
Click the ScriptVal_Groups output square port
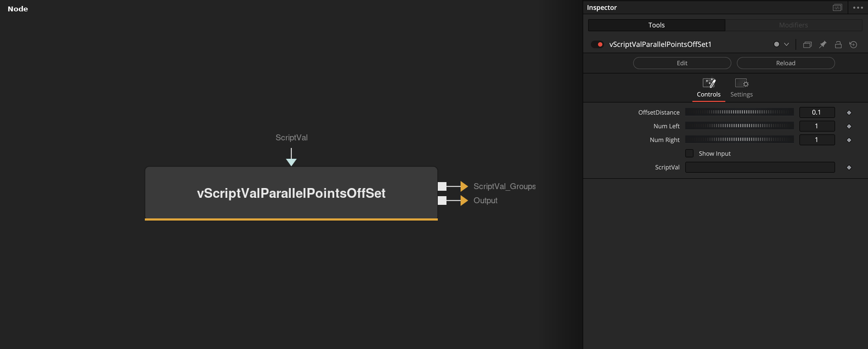point(442,186)
